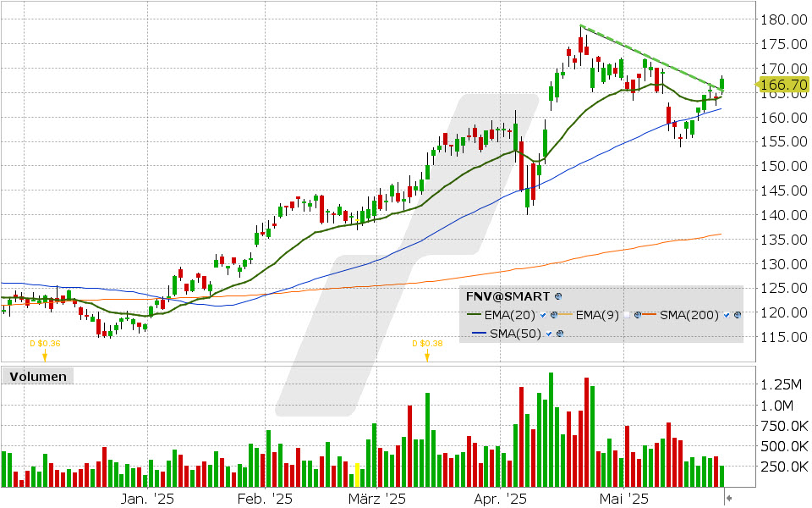Click the yellow volume bar near März

[x=357, y=475]
